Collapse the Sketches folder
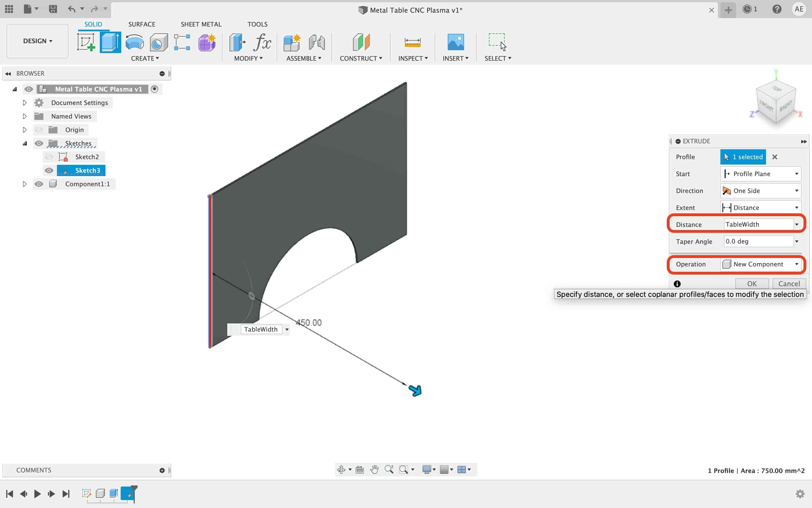 pyautogui.click(x=25, y=143)
